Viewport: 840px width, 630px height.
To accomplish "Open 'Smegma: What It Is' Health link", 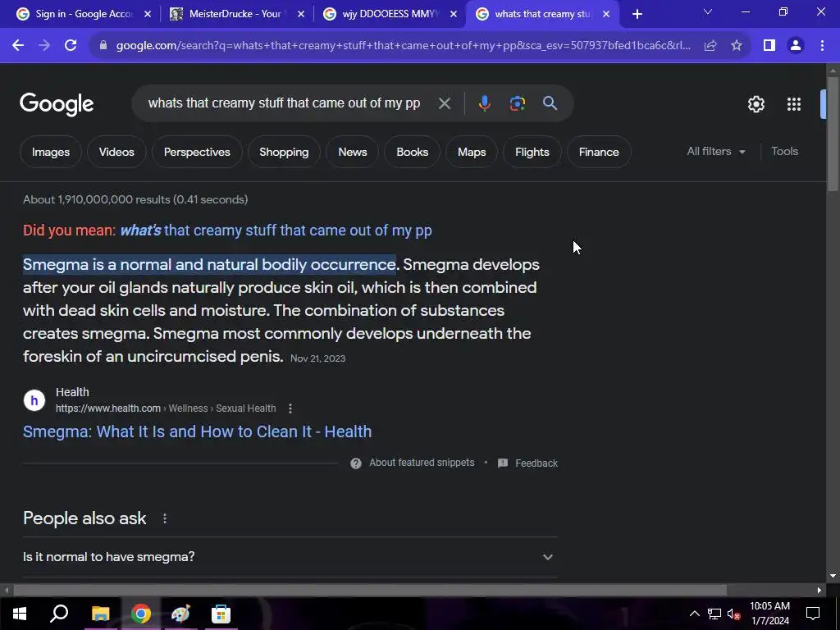I will click(197, 431).
